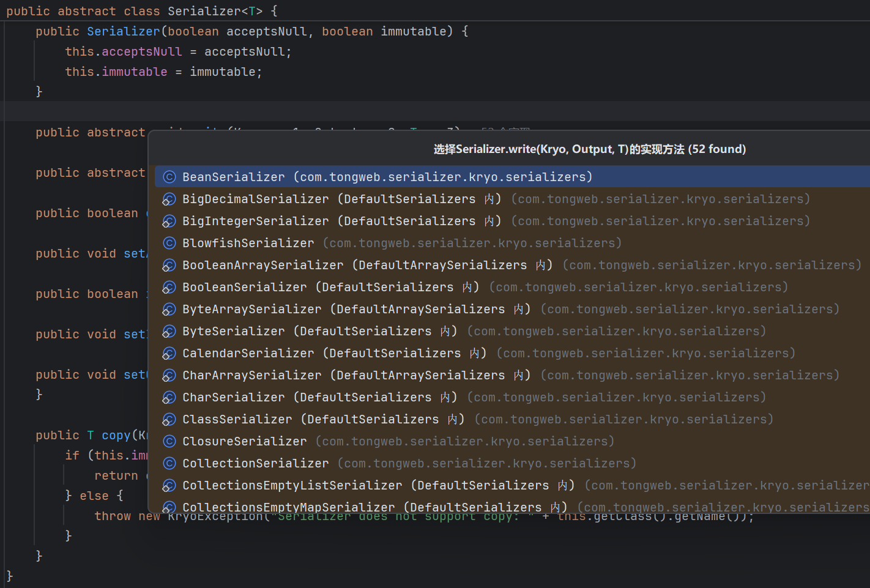Click the inner-class icon next to ByteArraySerializer

169,309
